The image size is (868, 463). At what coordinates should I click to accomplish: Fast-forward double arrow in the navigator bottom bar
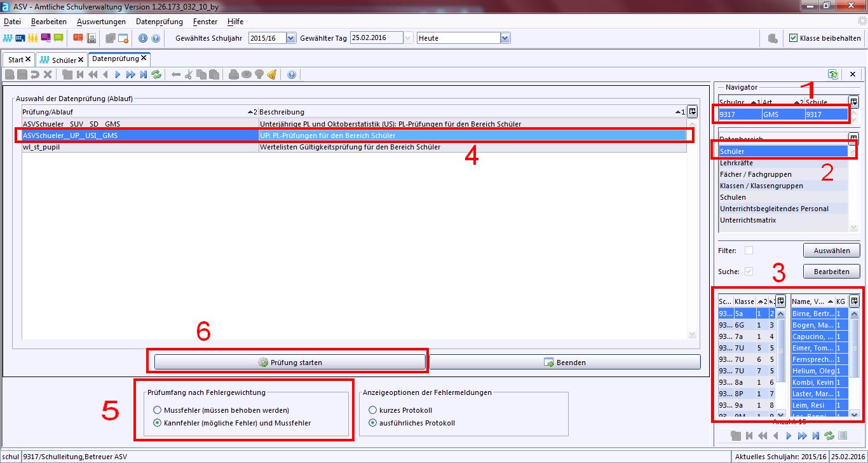802,436
